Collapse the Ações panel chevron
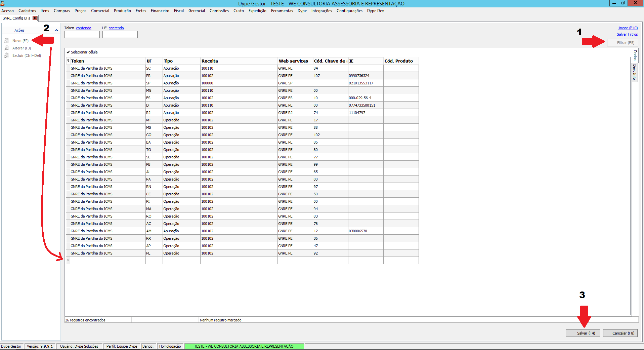 [56, 30]
